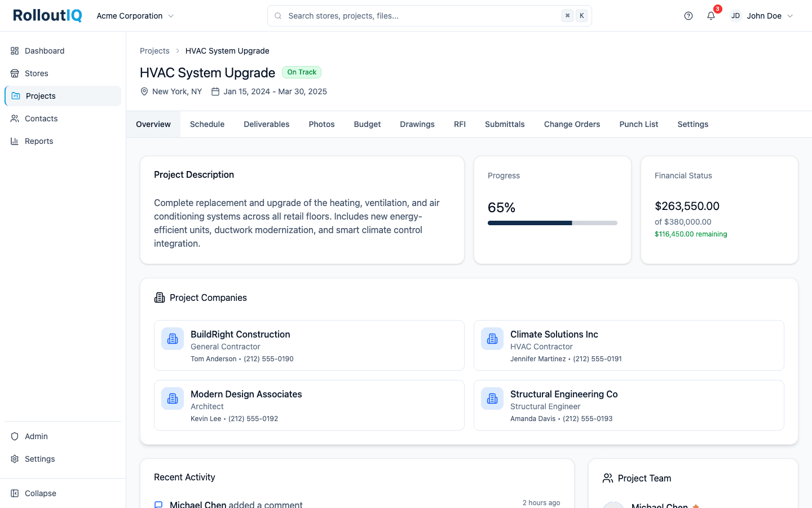Go back via the Projects breadcrumb link
Viewport: 812px width, 508px height.
(155, 51)
